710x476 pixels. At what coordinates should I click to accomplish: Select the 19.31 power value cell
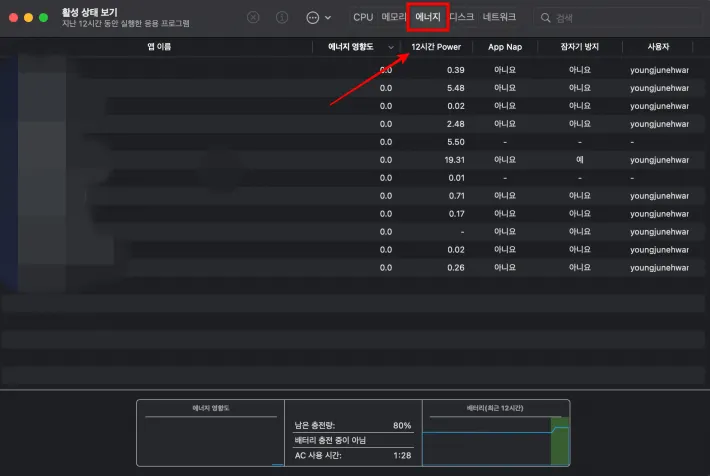(x=454, y=160)
